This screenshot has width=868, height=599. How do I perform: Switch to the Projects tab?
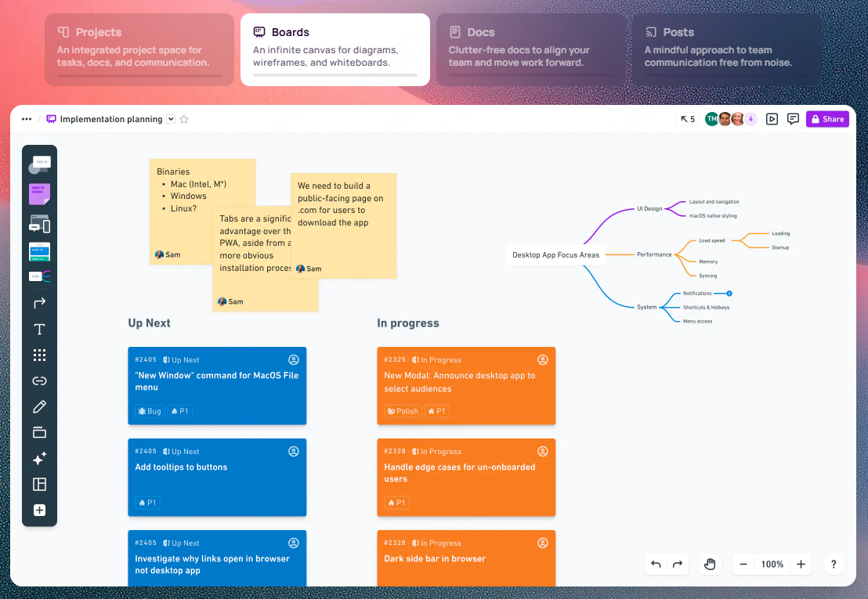139,49
